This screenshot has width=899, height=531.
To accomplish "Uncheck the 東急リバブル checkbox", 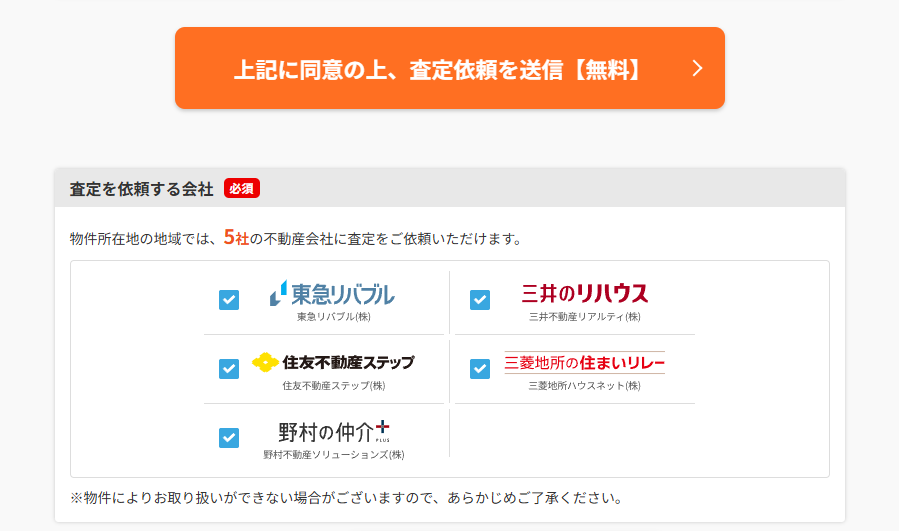I will tap(229, 299).
